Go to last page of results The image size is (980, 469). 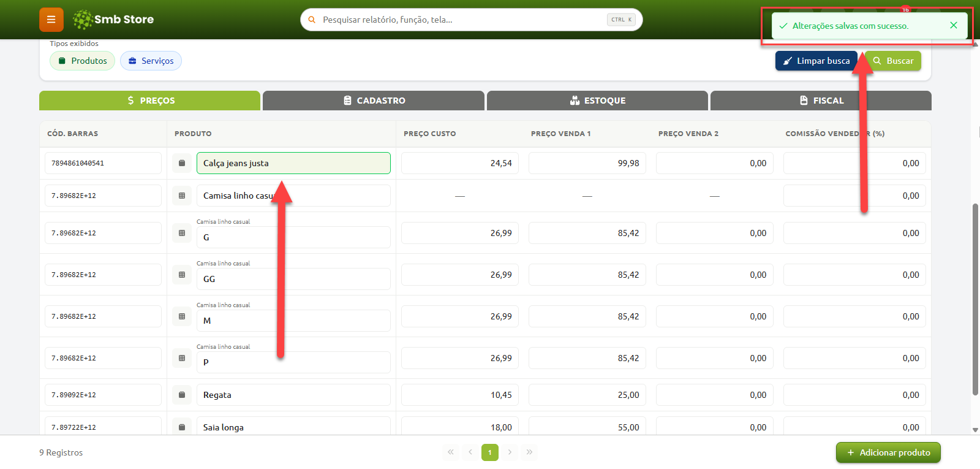(529, 452)
